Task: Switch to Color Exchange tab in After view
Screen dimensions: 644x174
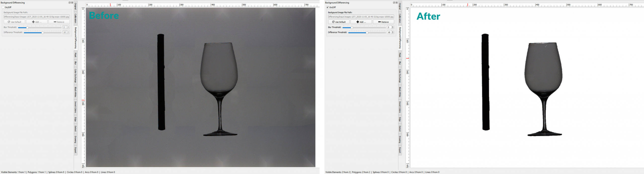Action: coord(400,76)
